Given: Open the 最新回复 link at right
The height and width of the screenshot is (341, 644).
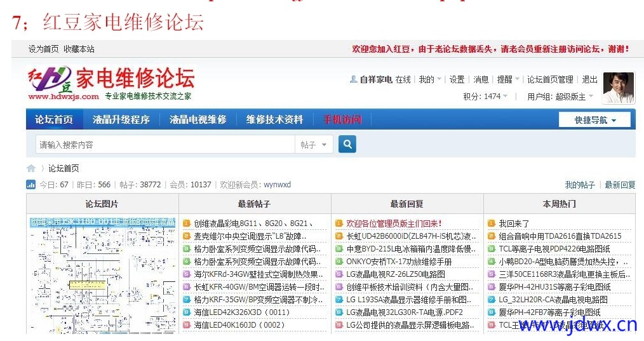Looking at the screenshot, I should point(620,185).
